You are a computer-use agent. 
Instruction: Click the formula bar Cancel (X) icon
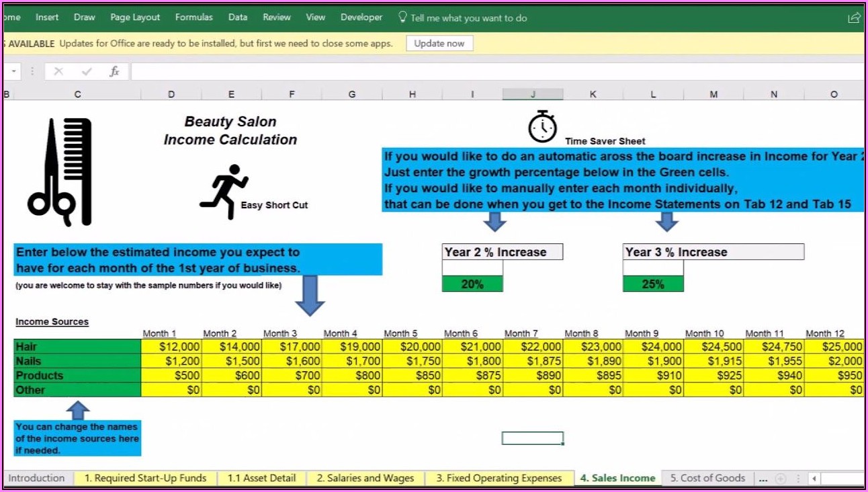tap(58, 71)
